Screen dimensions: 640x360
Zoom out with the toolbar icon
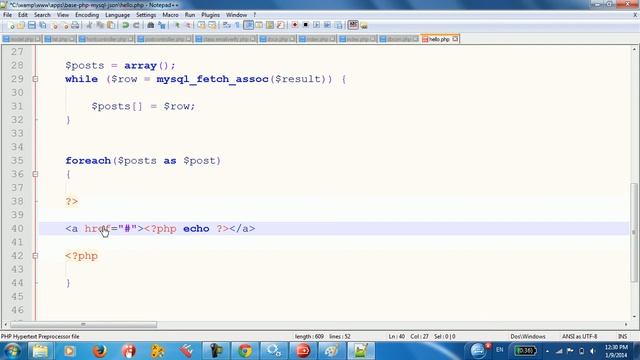(x=188, y=25)
